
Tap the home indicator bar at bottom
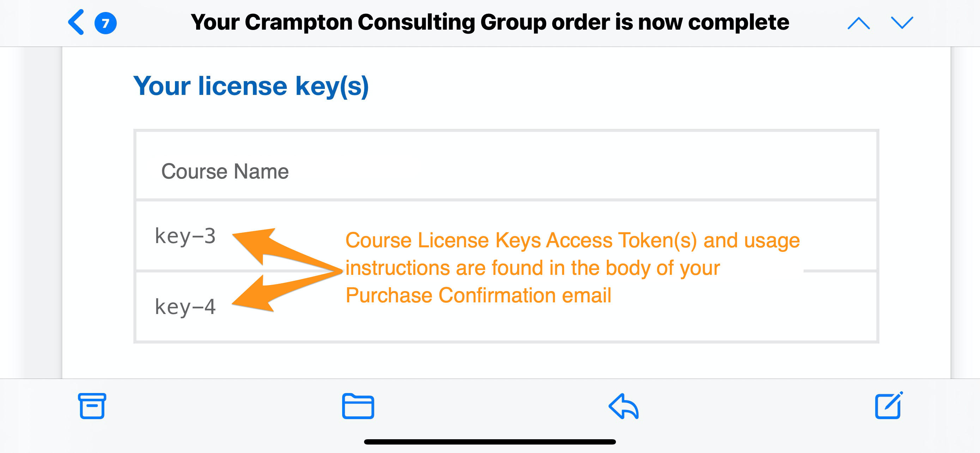click(x=490, y=441)
